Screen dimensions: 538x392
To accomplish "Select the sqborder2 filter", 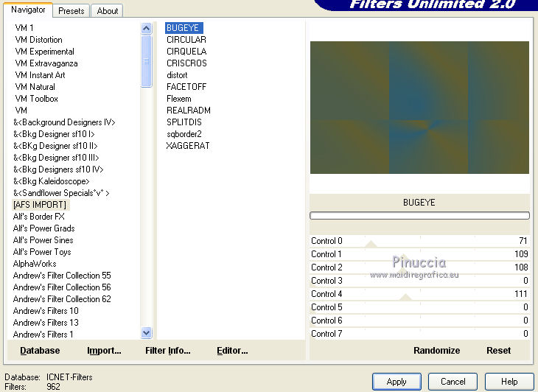I will [184, 134].
